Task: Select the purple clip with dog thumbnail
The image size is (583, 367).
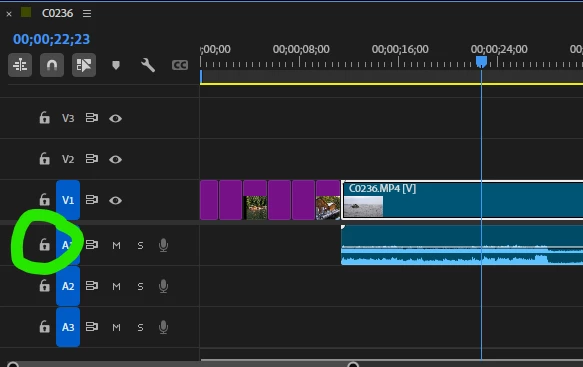Action: pyautogui.click(x=328, y=200)
